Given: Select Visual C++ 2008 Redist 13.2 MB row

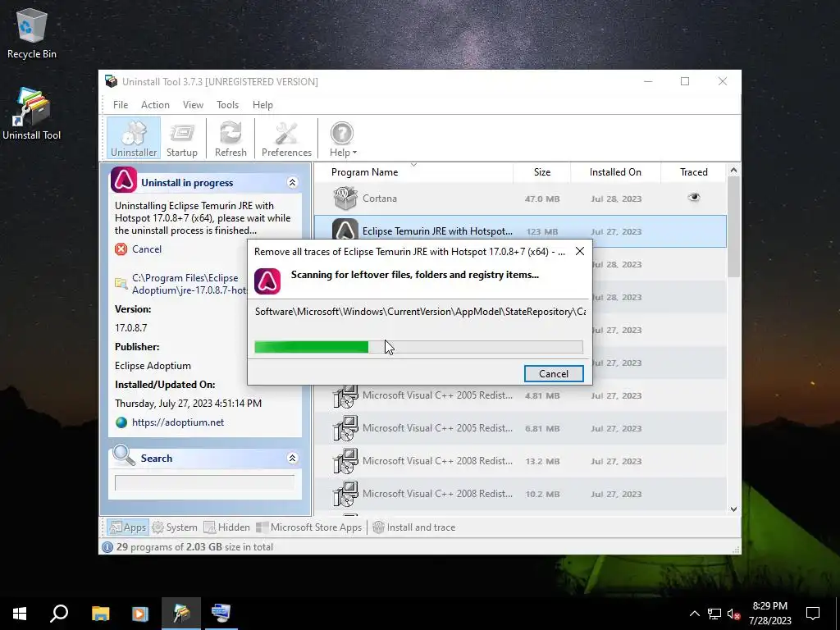Looking at the screenshot, I should 520,461.
